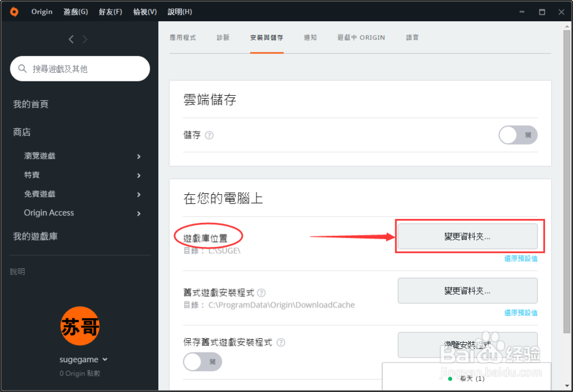Switch to 診斷 tab
This screenshot has height=392, width=573.
pos(223,38)
